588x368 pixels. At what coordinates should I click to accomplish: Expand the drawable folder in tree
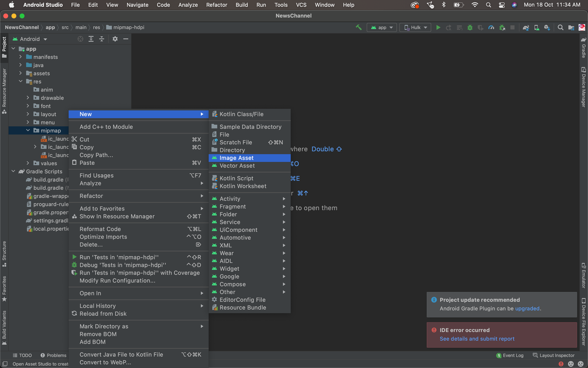pyautogui.click(x=28, y=98)
